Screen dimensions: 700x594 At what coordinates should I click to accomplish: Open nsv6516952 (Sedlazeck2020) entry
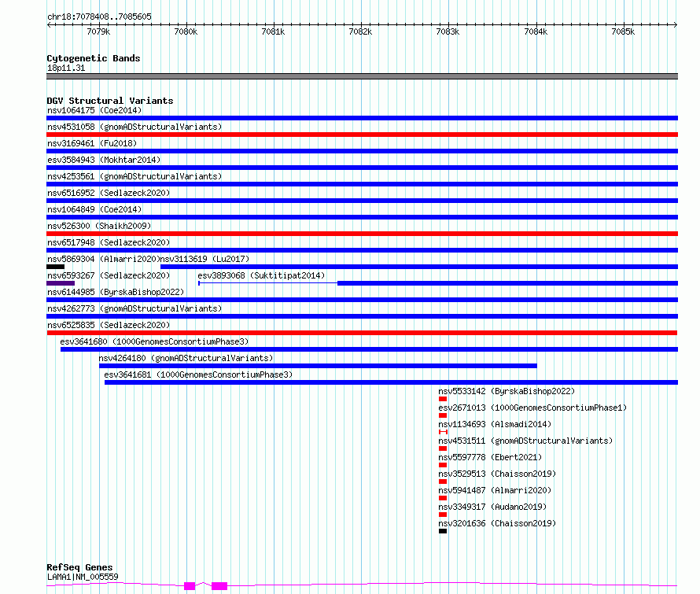click(109, 193)
